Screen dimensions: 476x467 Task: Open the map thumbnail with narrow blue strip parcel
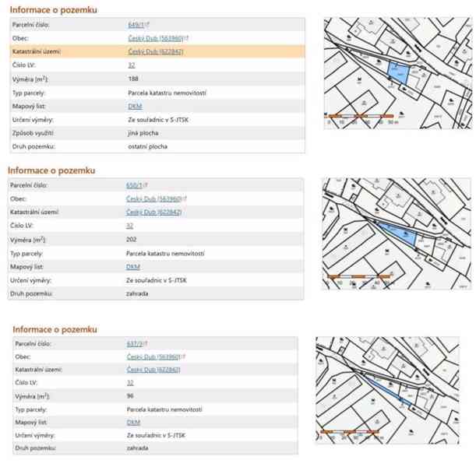388,390
